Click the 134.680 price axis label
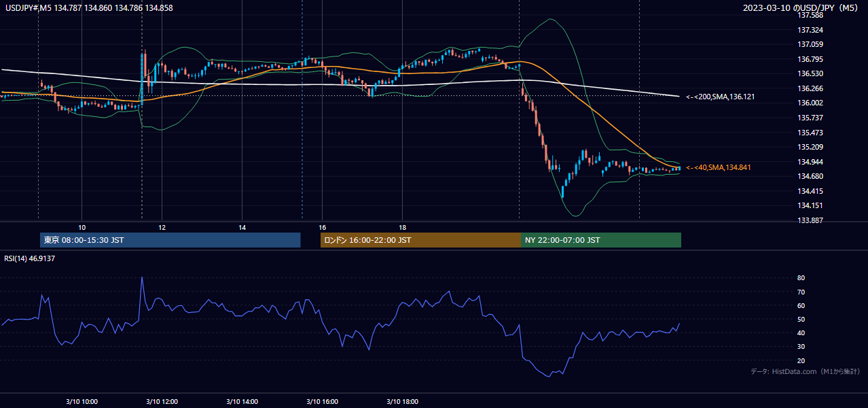The height and width of the screenshot is (408, 868). (811, 176)
